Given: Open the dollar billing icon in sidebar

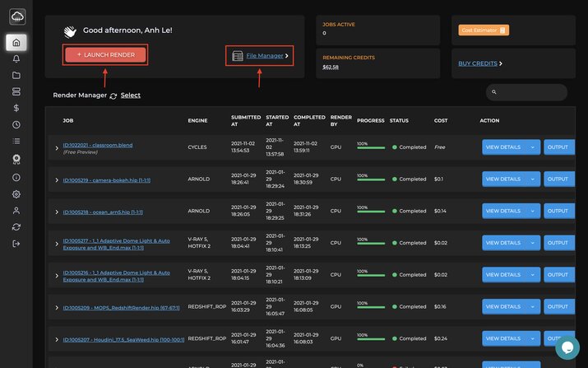Looking at the screenshot, I should (16, 108).
